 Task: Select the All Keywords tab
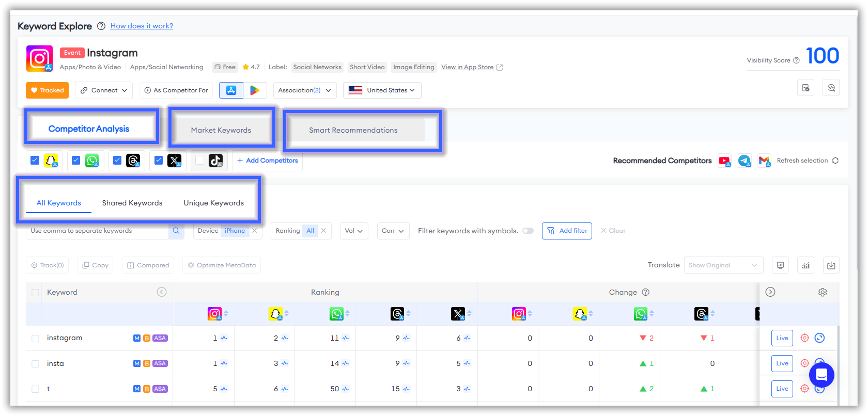[x=59, y=203]
